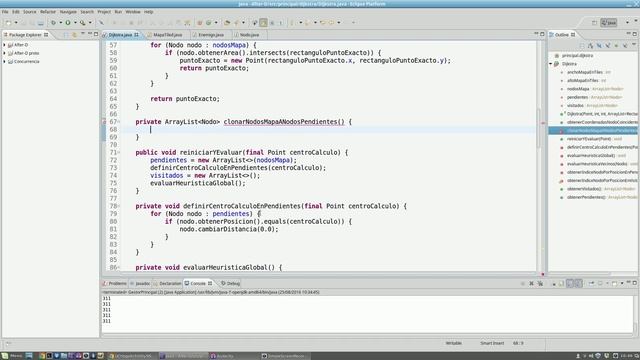The width and height of the screenshot is (640, 360).
Task: Switch to Declaration tab
Action: (168, 283)
